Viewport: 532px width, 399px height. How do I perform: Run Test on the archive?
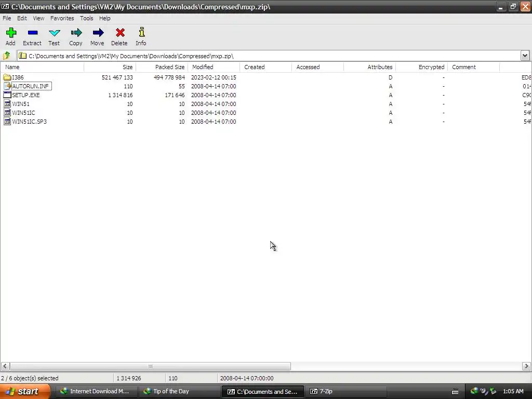tap(54, 33)
